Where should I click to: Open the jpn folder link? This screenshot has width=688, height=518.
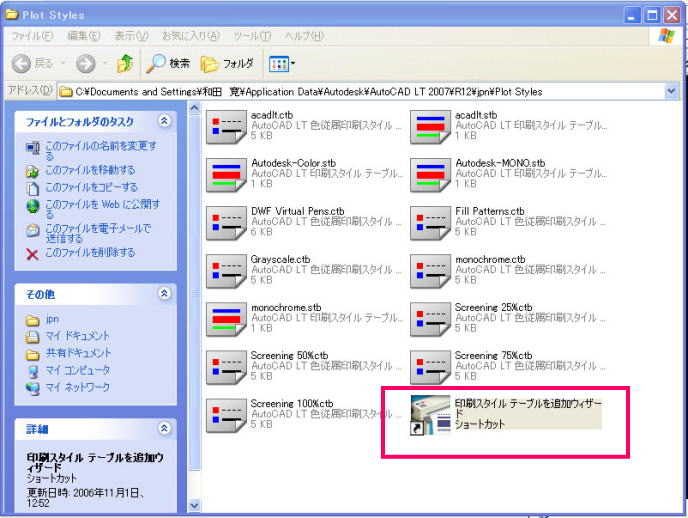pyautogui.click(x=52, y=319)
